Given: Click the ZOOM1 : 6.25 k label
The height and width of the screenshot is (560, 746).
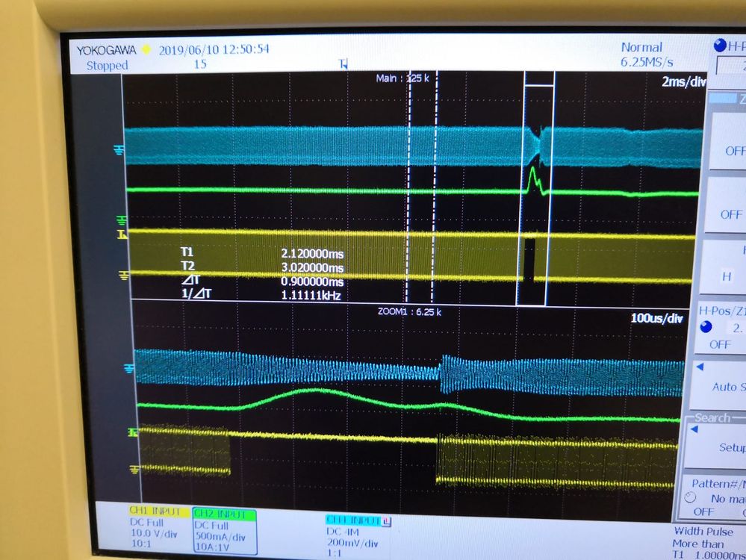Looking at the screenshot, I should 409,311.
